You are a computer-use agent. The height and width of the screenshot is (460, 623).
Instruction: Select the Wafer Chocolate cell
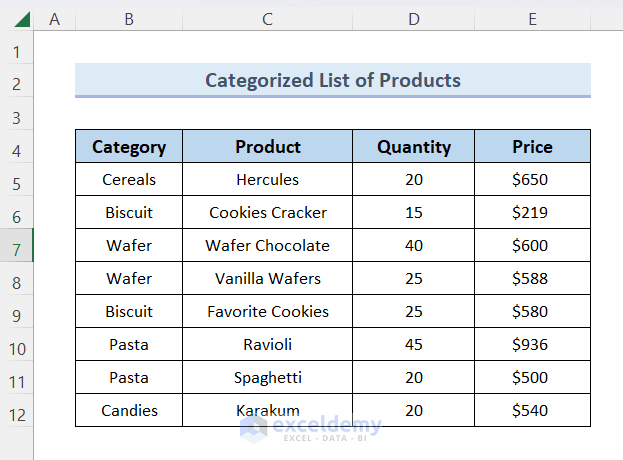point(267,246)
